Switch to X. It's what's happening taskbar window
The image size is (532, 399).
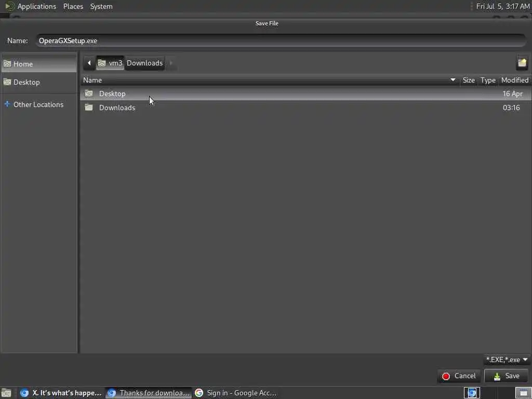61,393
